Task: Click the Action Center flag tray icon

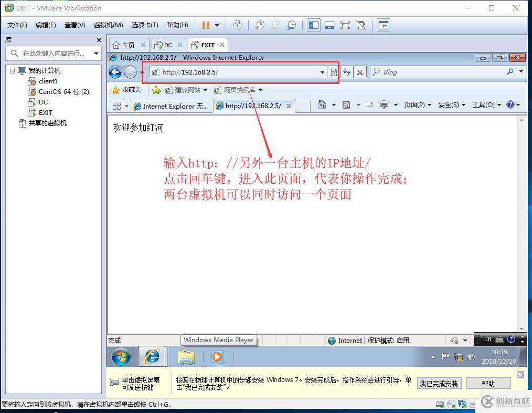Action: point(445,357)
